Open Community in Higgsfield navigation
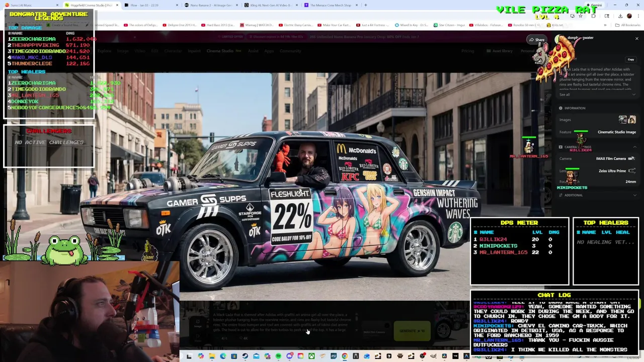The image size is (644, 362). (x=290, y=51)
